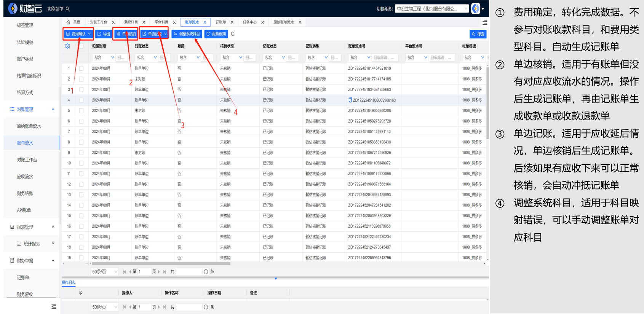Screen dimensions: 644x314
Task: Open the 切换组织 company dropdown
Action: pos(431,9)
